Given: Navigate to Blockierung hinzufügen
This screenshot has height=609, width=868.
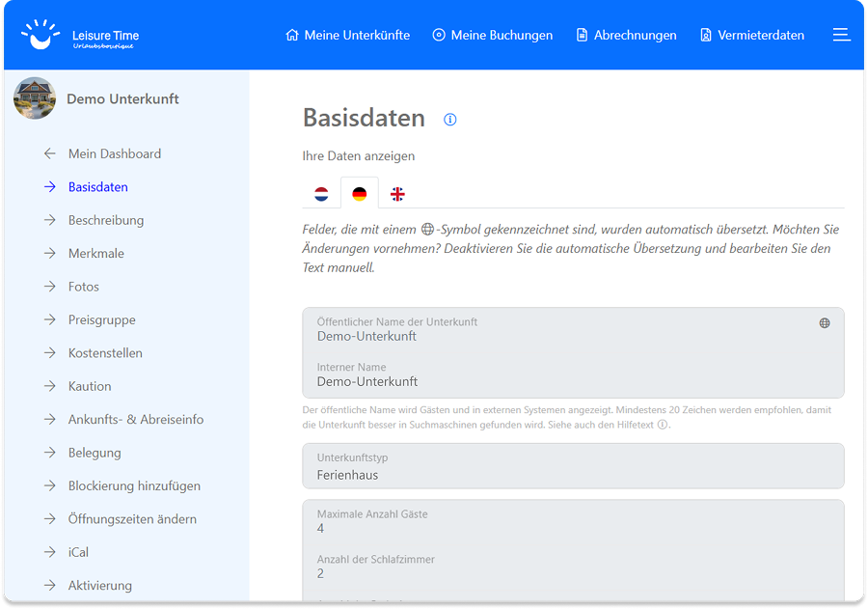Looking at the screenshot, I should point(133,485).
